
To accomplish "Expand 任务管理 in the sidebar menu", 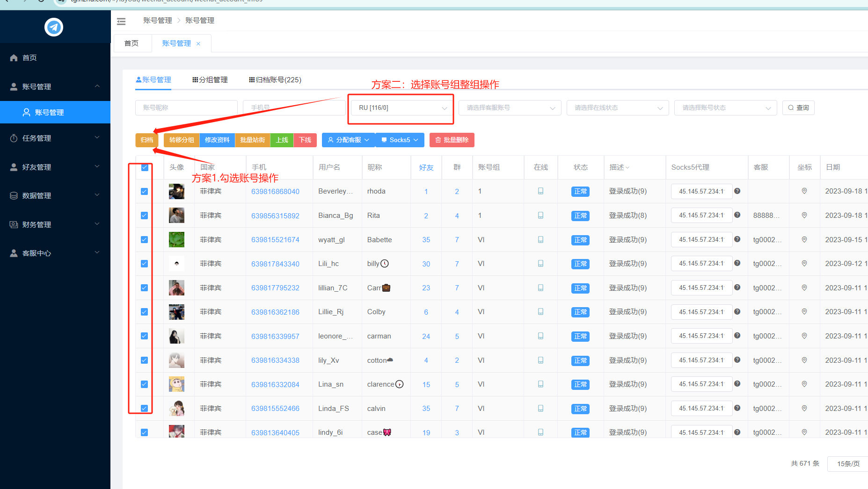I will coord(55,138).
